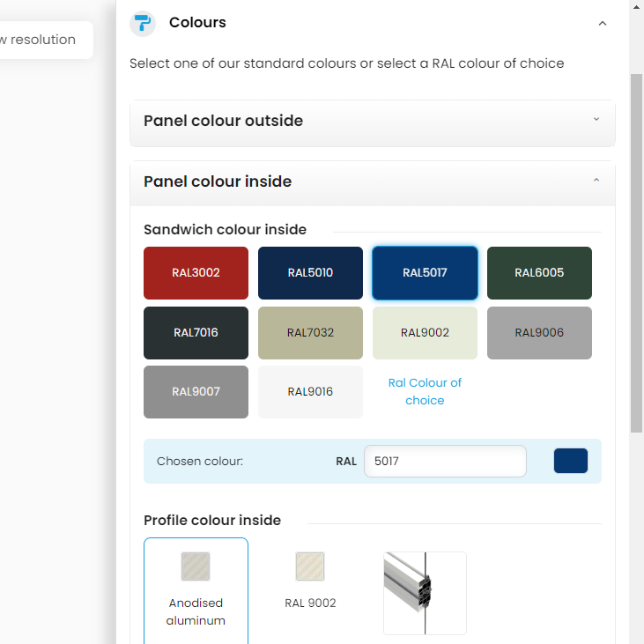Pick the RAL7032 beige swatch
Viewport: 644px width, 644px height.
310,333
